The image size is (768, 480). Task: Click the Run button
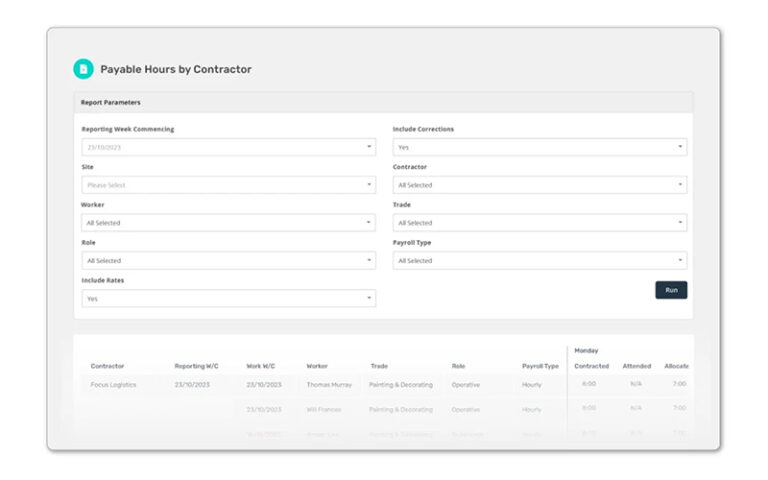click(671, 290)
